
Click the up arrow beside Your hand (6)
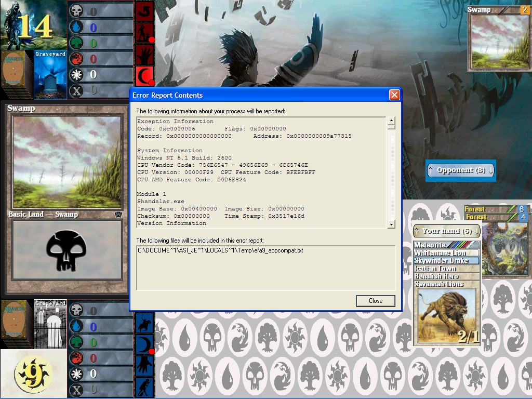pos(417,231)
